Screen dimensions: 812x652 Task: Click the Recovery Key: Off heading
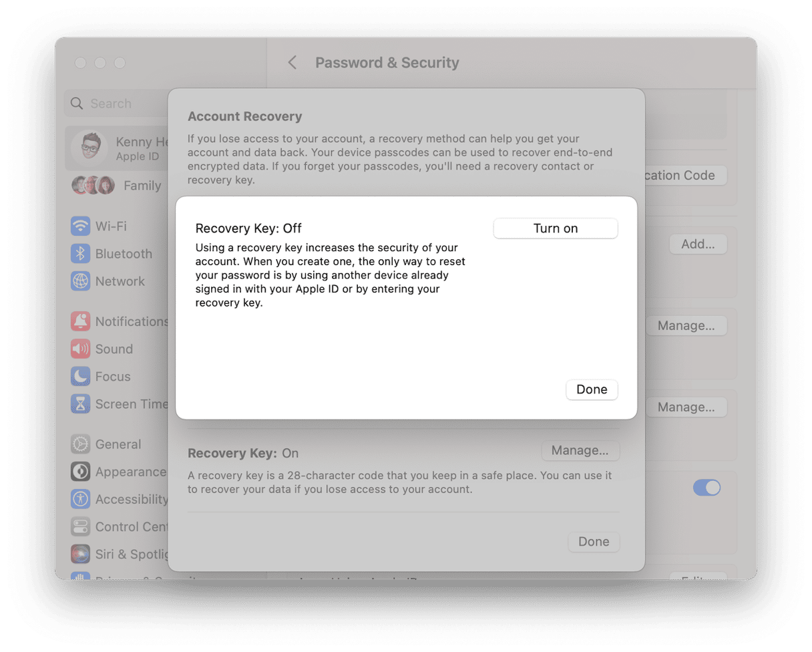tap(248, 228)
